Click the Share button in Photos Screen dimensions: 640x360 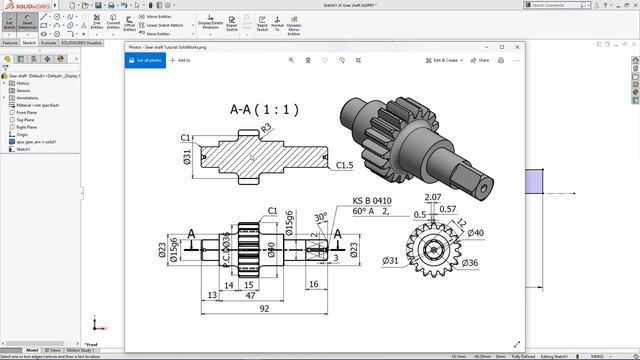480,60
